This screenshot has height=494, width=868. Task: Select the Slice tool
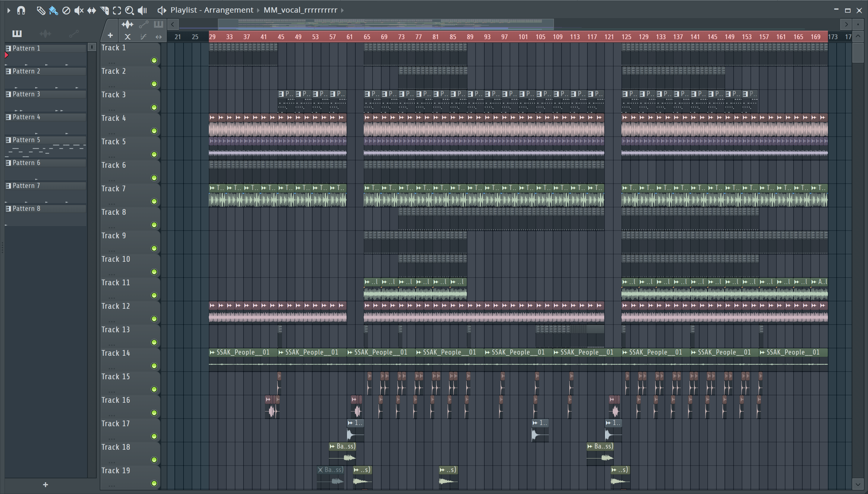(x=104, y=11)
